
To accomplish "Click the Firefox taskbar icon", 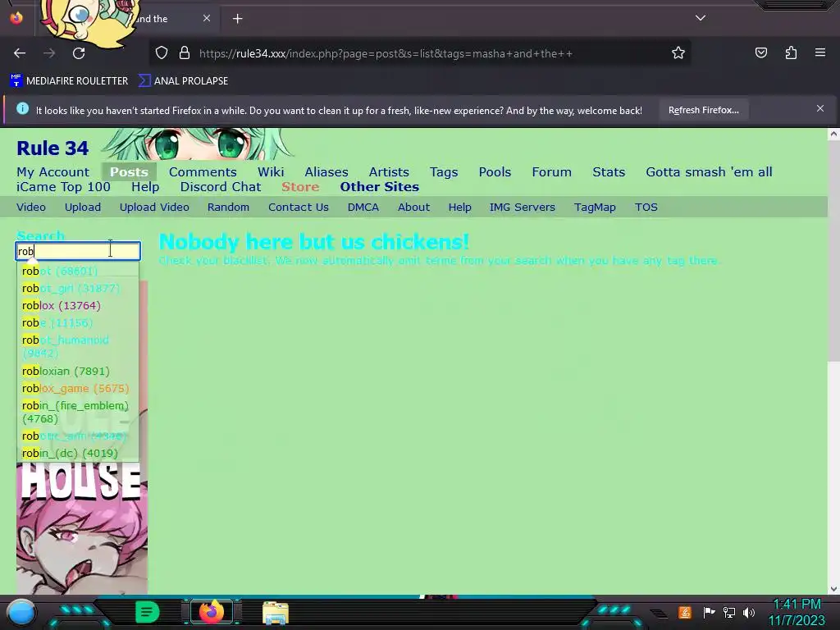I will click(211, 612).
